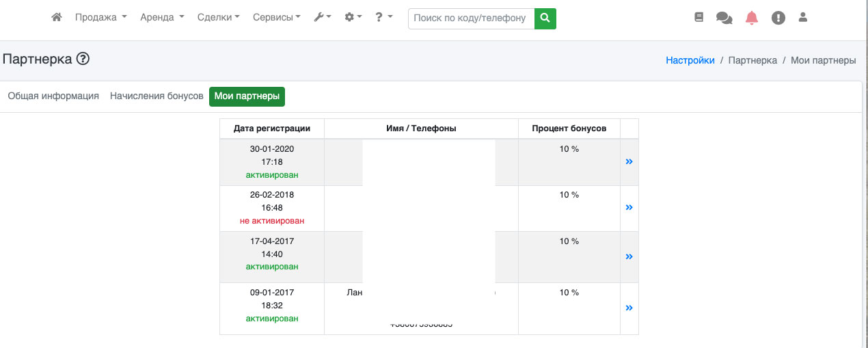Click the green search magnifier button
The width and height of the screenshot is (868, 348).
545,18
